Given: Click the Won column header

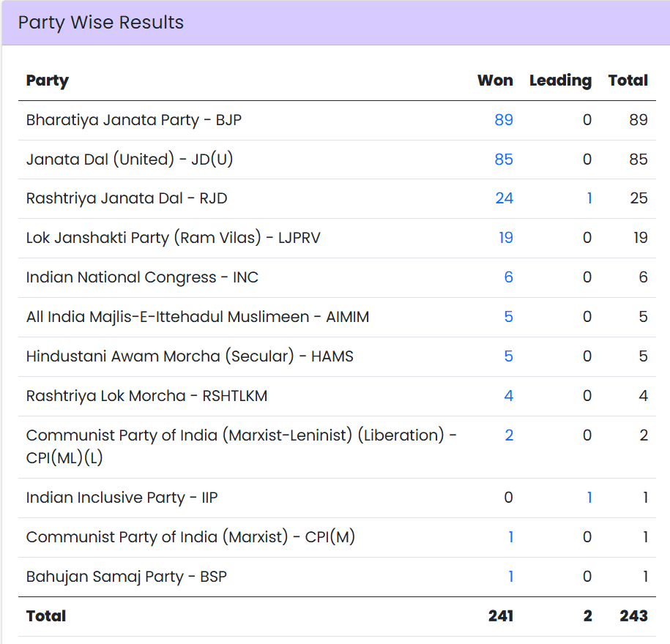Looking at the screenshot, I should coord(495,80).
